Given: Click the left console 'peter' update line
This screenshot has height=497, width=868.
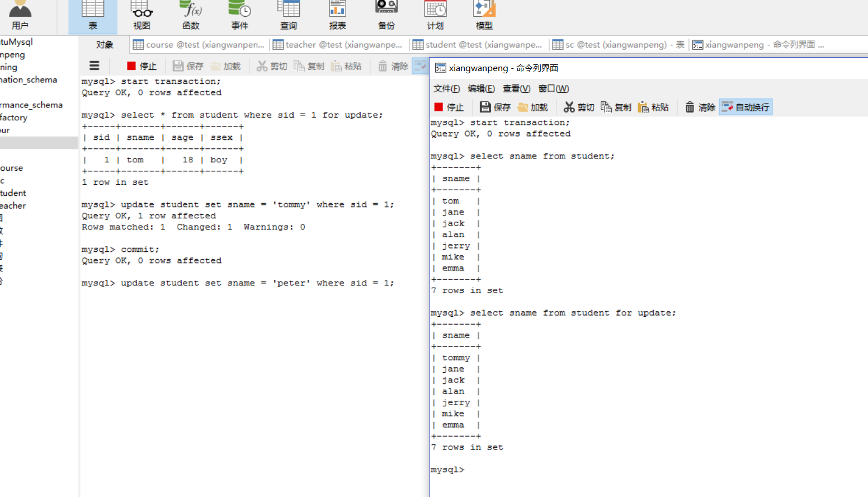Looking at the screenshot, I should (x=238, y=283).
